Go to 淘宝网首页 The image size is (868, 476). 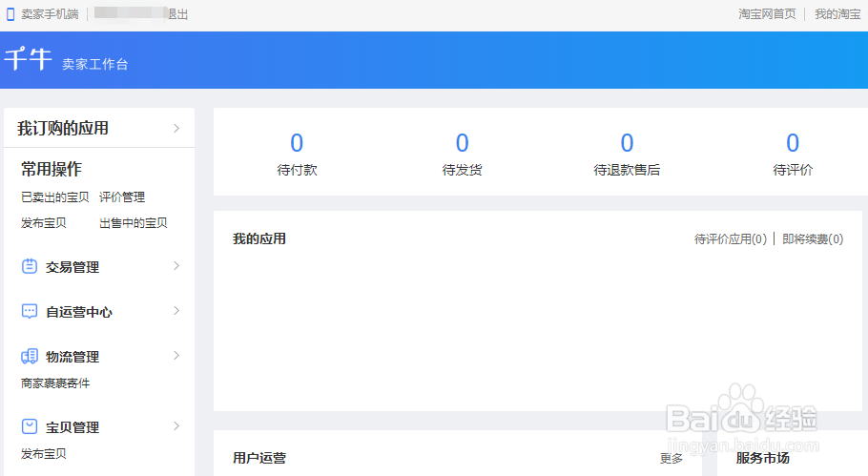click(767, 14)
